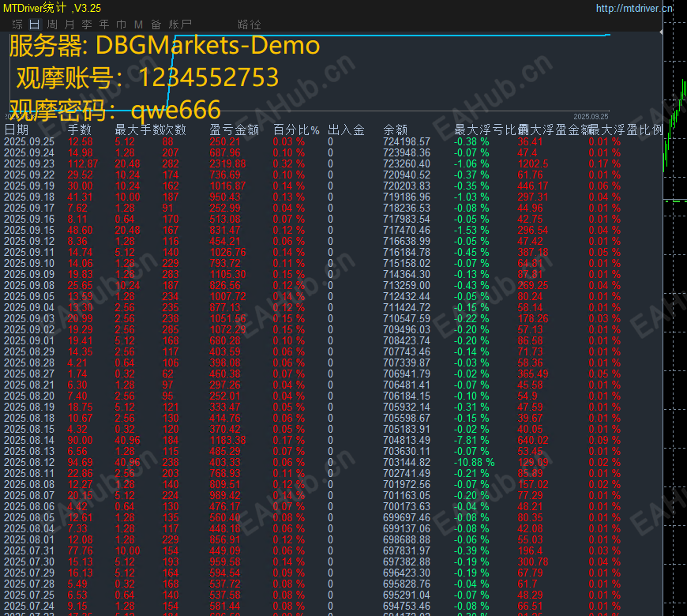Click max floating loss -1.06 %
This screenshot has height=616, width=687.
coord(471,163)
